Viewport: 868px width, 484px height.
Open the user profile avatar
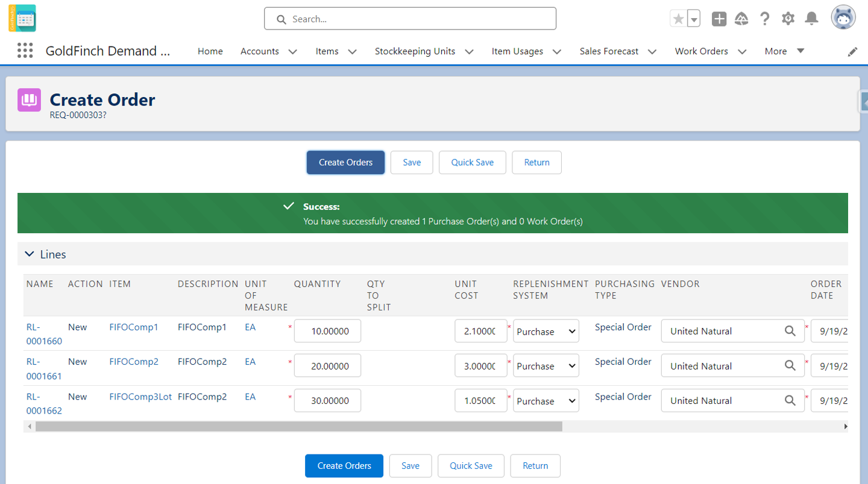click(843, 18)
